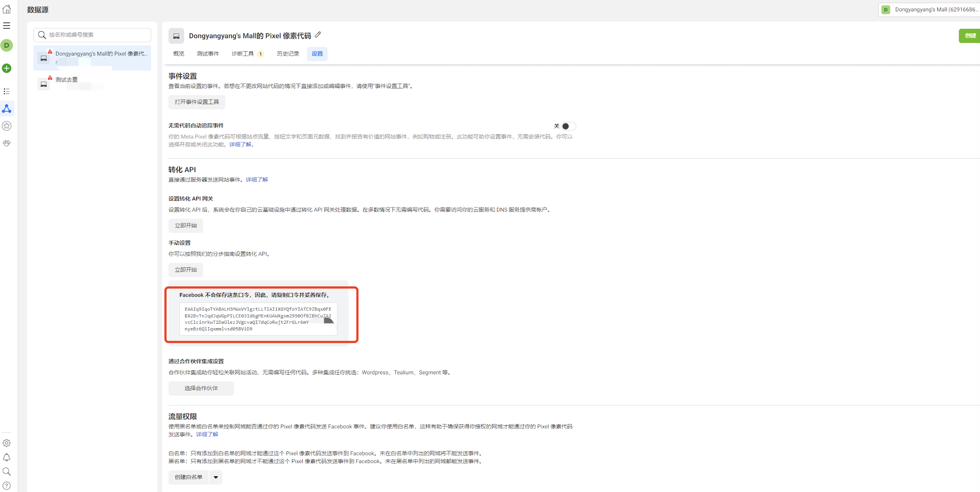Select the 设置 tab
This screenshot has width=980, height=492.
coord(317,54)
